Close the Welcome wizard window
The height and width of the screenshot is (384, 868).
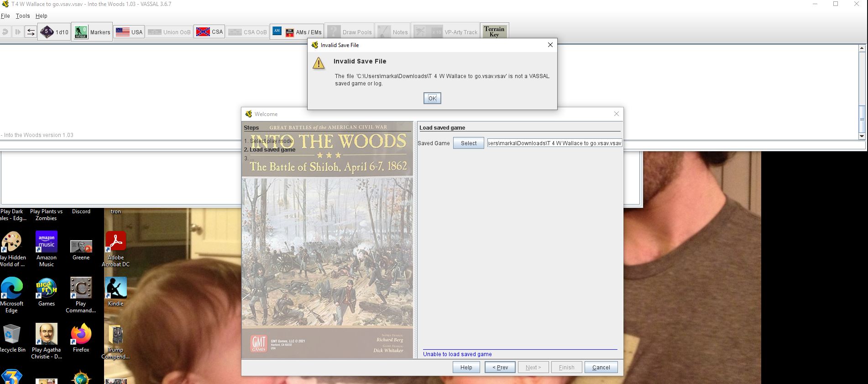[617, 114]
